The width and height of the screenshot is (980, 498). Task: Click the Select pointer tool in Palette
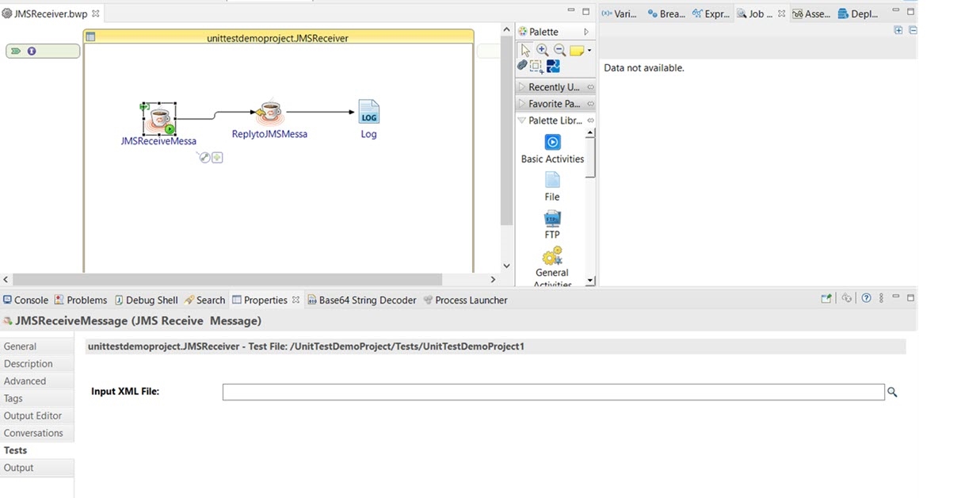526,51
